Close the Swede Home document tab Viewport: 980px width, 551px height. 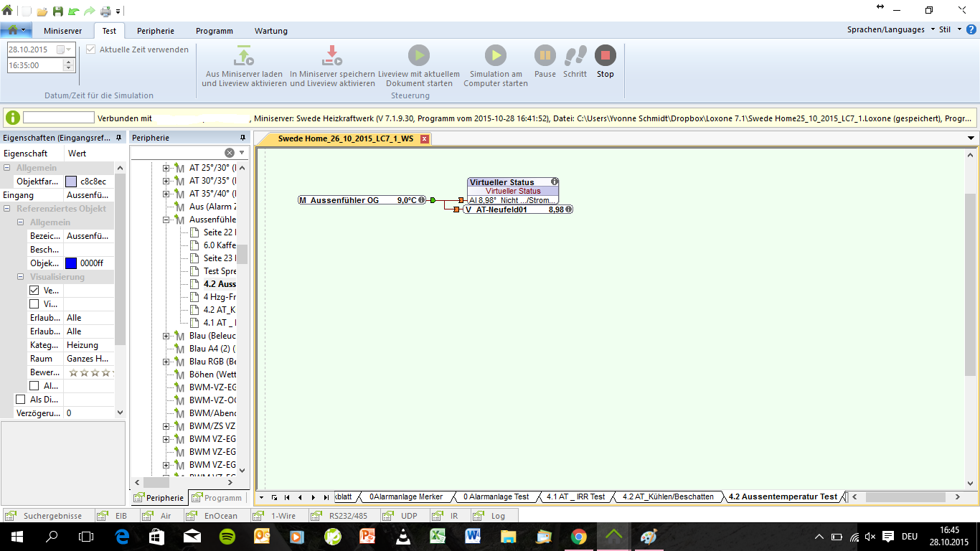coord(425,138)
